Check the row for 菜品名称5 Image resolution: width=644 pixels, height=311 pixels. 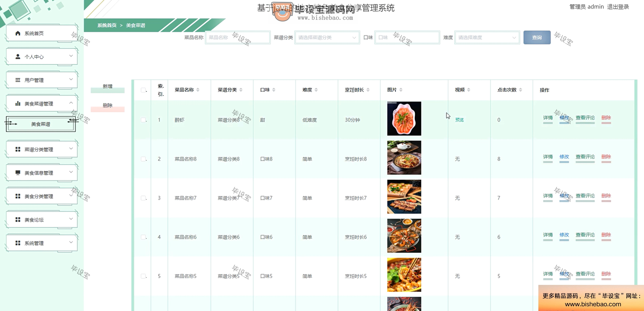point(143,276)
